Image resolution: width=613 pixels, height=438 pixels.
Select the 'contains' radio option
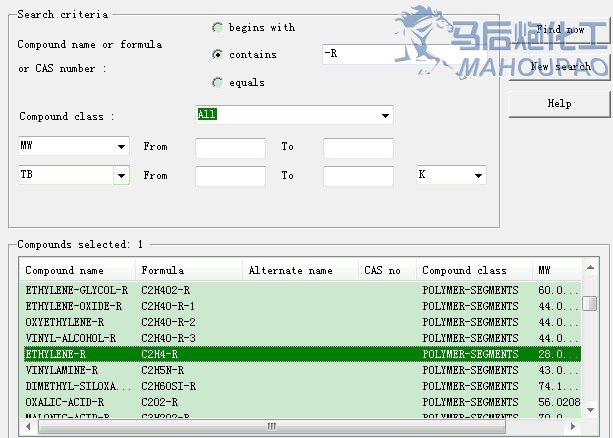tap(217, 54)
